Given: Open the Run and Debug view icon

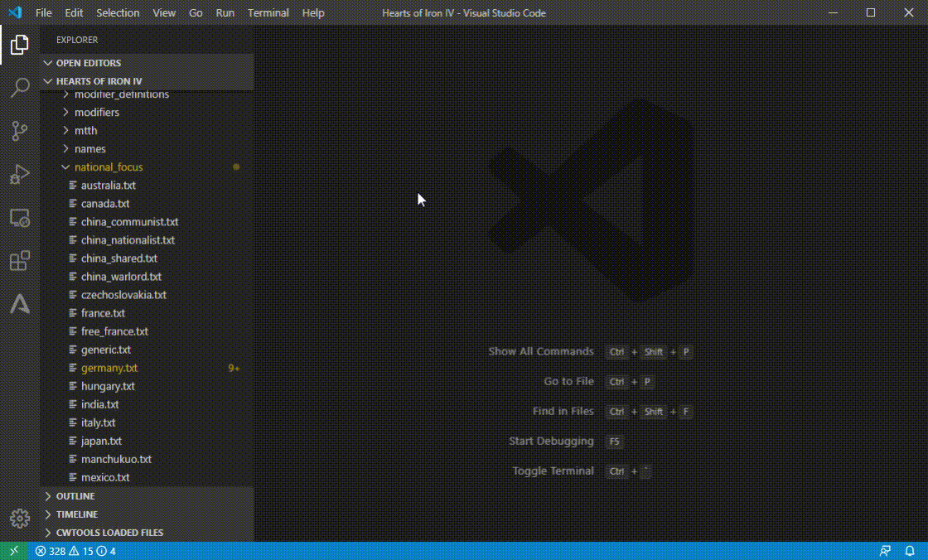Looking at the screenshot, I should 20,175.
